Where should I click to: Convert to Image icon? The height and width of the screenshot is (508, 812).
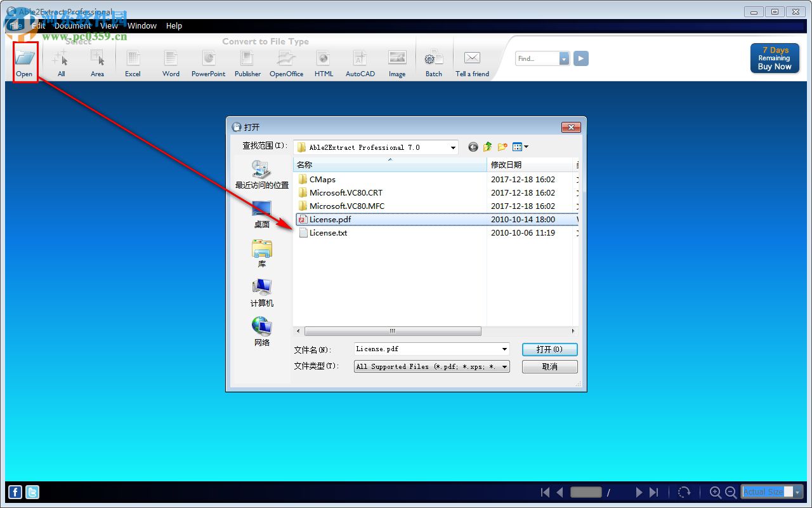coord(397,58)
